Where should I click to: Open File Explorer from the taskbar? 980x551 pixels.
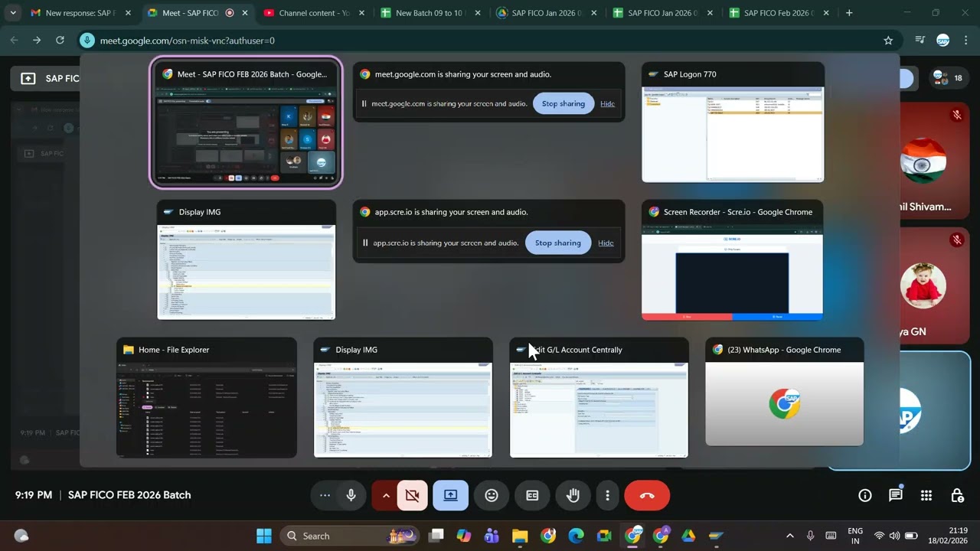coord(520,536)
